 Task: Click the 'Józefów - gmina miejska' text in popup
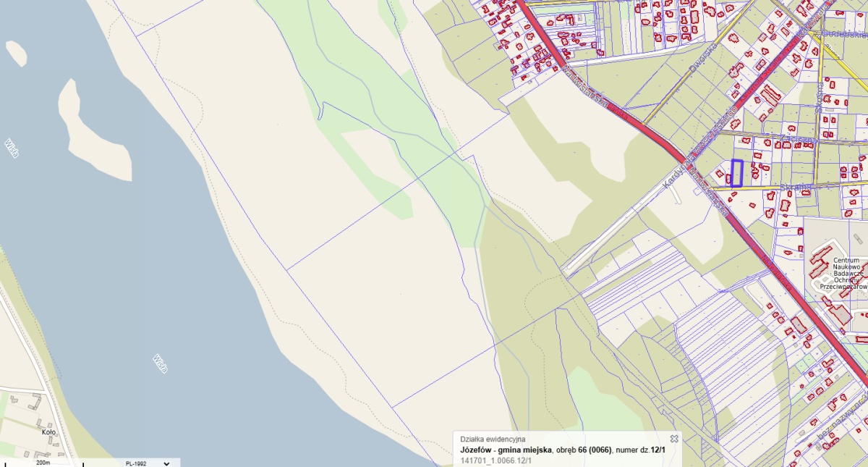pos(506,450)
